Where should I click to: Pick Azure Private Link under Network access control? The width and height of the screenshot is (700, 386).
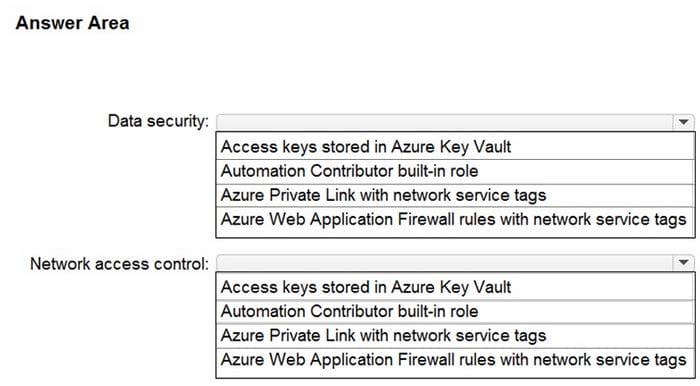[x=455, y=336]
